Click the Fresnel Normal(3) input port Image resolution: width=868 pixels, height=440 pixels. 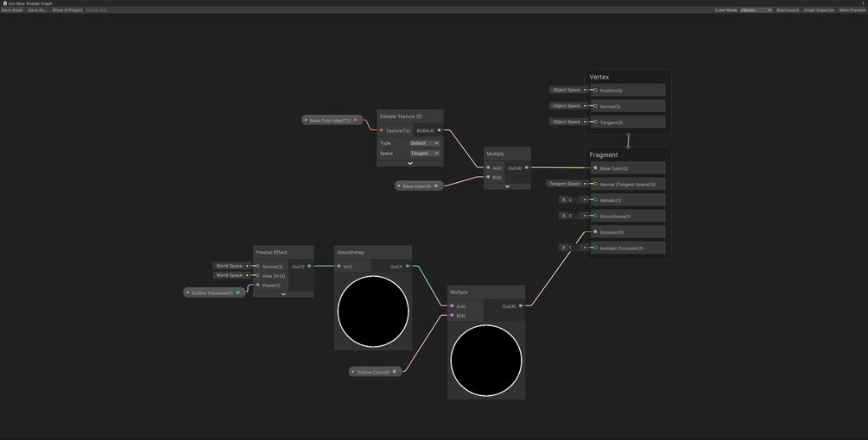pos(257,266)
